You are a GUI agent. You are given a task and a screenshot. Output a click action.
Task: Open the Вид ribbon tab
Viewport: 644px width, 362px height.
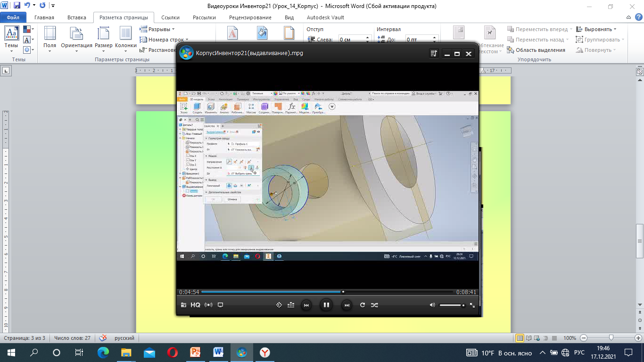pos(289,17)
